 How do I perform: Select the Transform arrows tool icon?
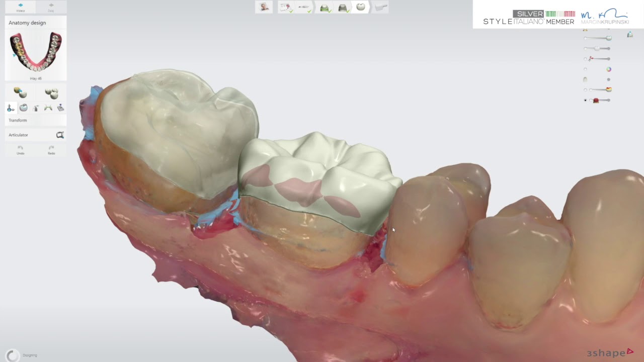11,108
